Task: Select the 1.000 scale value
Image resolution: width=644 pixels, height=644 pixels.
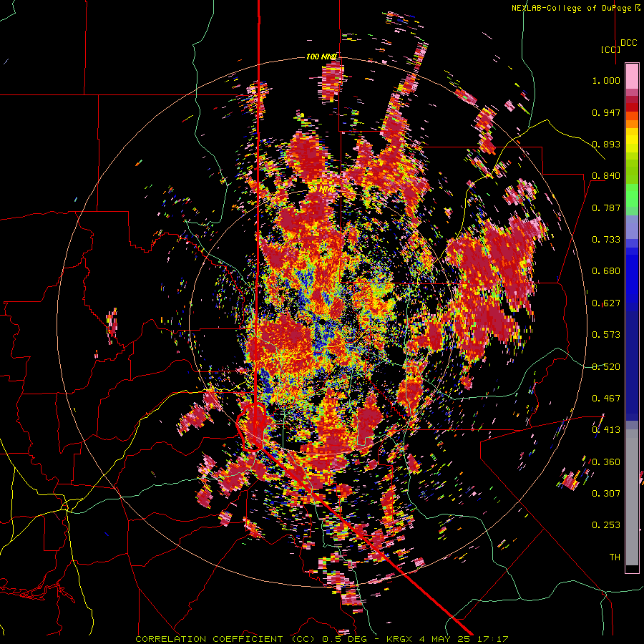Action: click(x=606, y=80)
